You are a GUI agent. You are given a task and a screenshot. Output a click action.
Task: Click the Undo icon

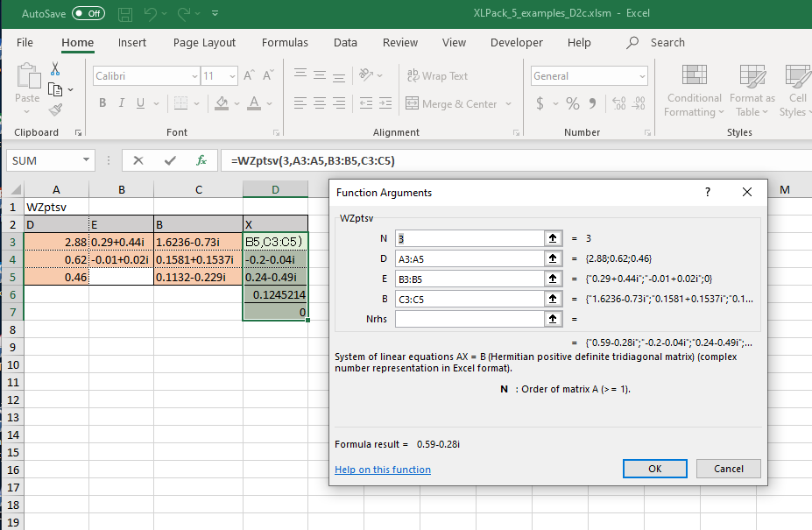coord(150,14)
